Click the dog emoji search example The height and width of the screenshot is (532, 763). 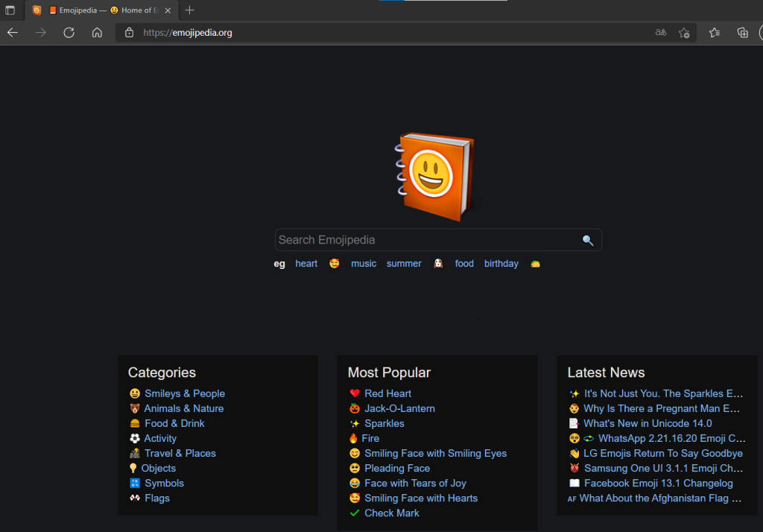pyautogui.click(x=438, y=263)
